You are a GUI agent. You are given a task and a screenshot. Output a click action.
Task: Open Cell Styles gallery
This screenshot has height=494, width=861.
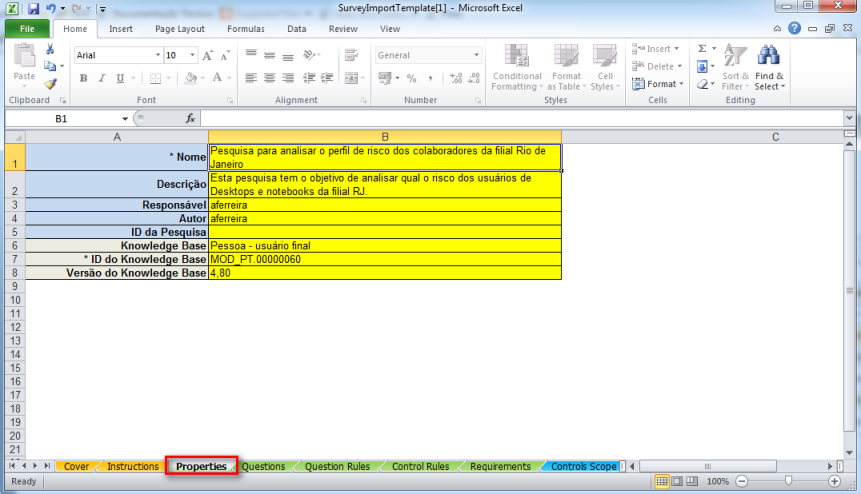[x=605, y=68]
